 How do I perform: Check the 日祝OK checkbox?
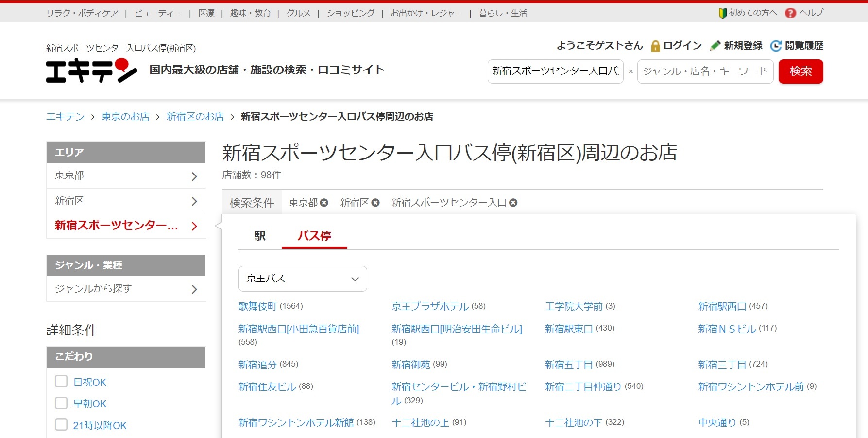(x=61, y=381)
